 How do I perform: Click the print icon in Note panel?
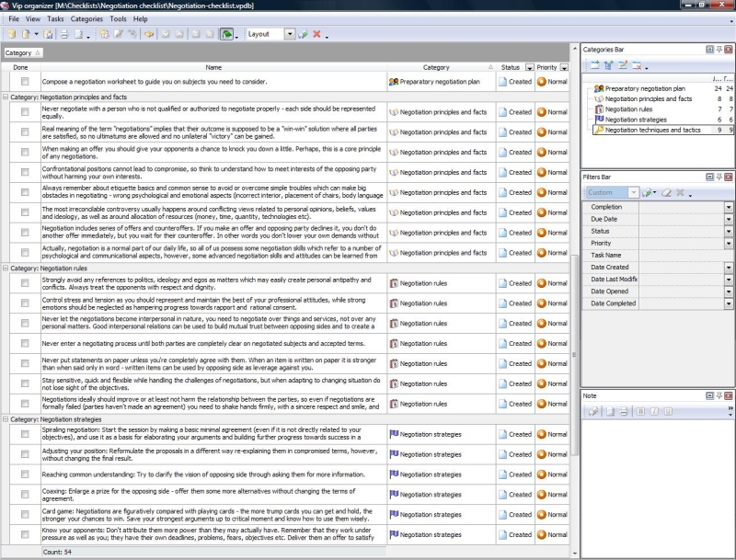(623, 410)
